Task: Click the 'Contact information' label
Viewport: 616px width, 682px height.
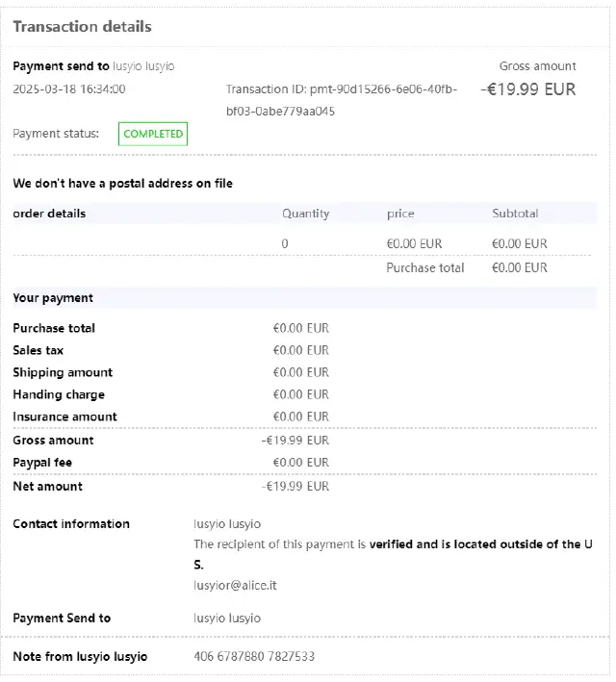Action: pyautogui.click(x=71, y=524)
